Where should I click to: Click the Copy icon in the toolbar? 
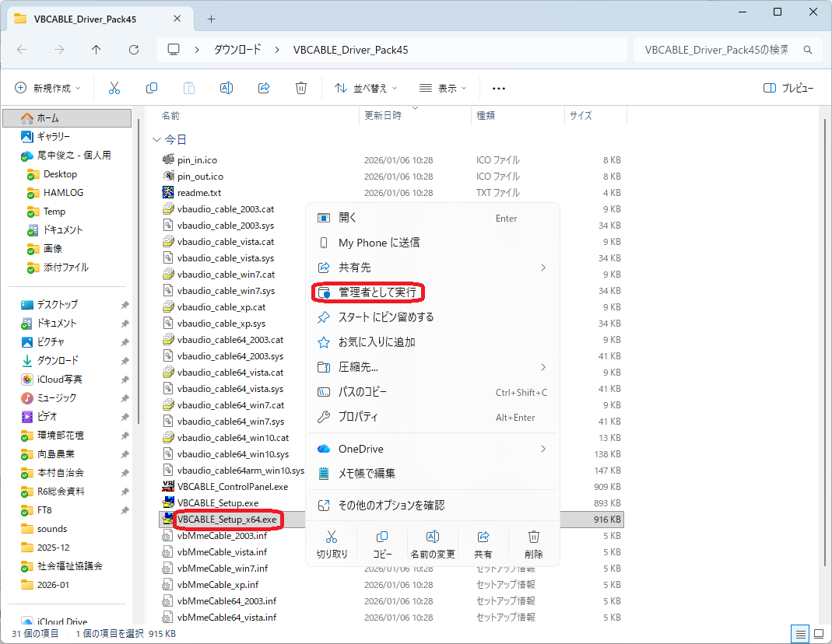pos(152,88)
